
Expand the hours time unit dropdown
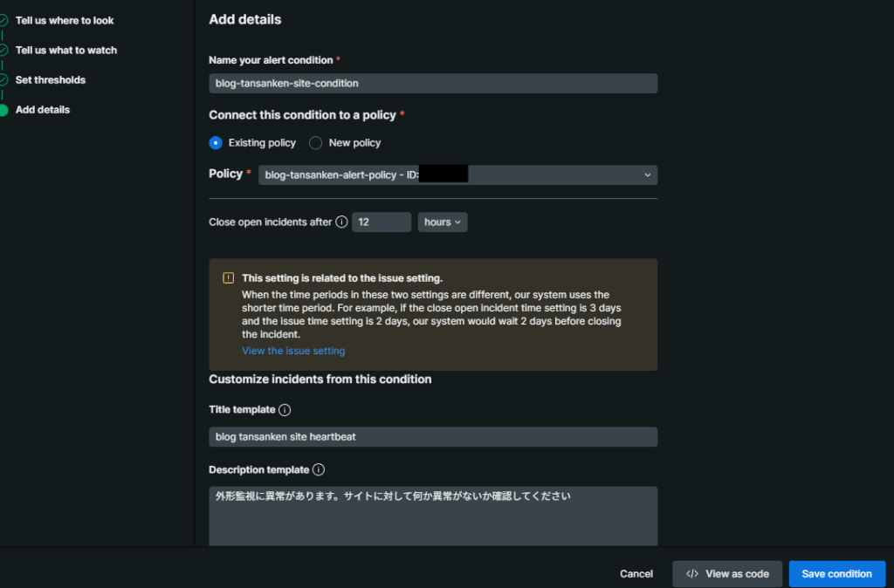(x=443, y=222)
